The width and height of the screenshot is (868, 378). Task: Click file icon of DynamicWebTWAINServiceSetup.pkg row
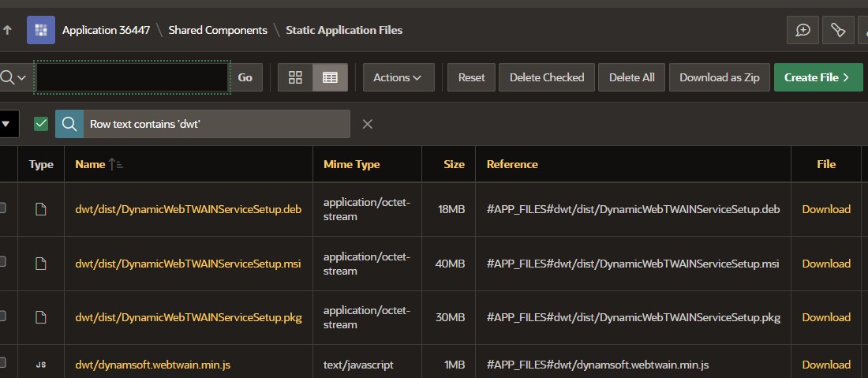tap(41, 317)
